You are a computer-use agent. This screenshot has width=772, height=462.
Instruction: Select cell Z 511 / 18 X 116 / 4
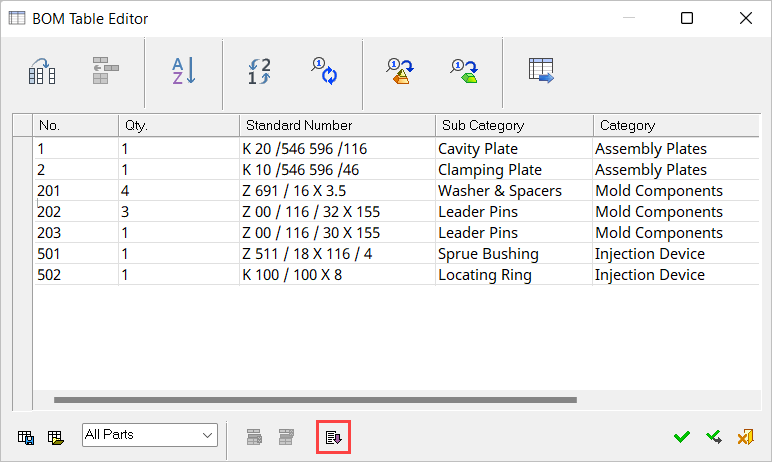coord(337,254)
